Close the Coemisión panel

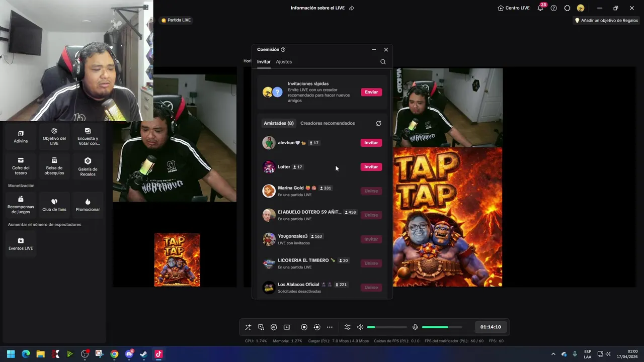pyautogui.click(x=386, y=50)
